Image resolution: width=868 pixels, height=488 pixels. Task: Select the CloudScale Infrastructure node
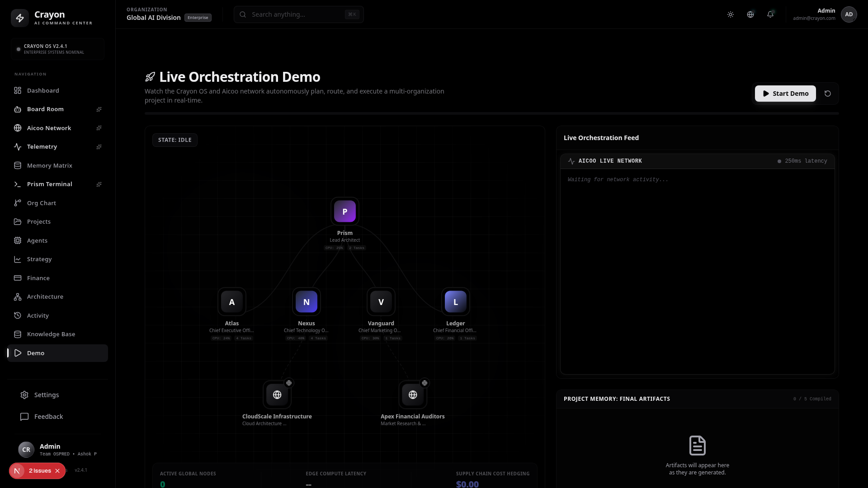(277, 395)
